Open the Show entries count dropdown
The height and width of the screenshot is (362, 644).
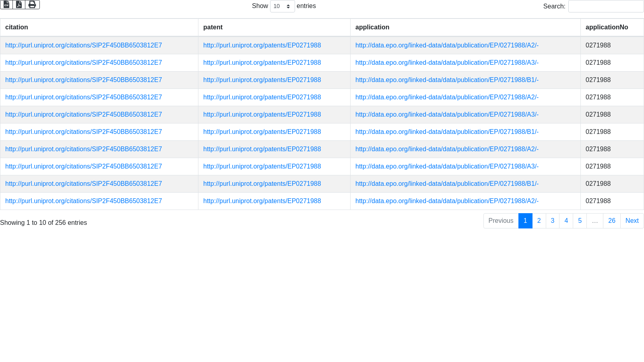coord(282,6)
